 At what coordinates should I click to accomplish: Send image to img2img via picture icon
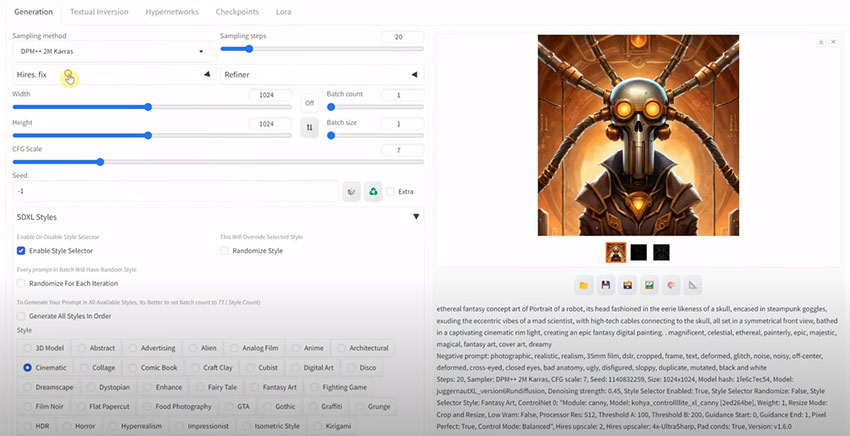649,285
